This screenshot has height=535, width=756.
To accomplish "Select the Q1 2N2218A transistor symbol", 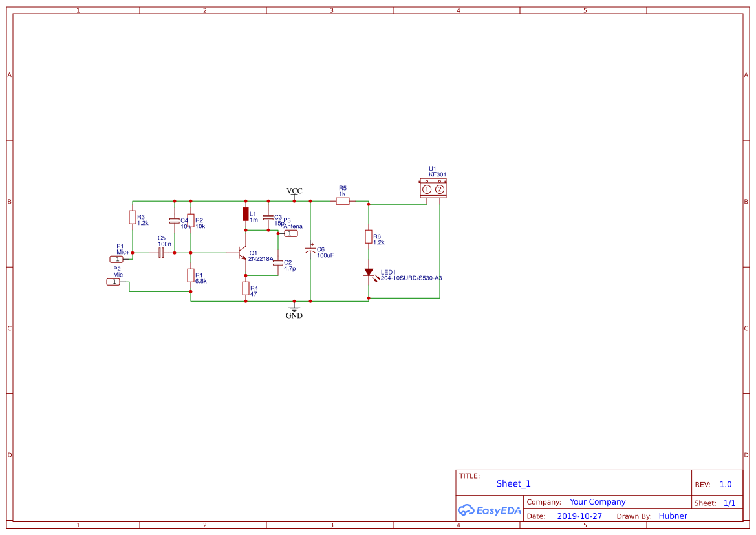I will click(x=243, y=253).
